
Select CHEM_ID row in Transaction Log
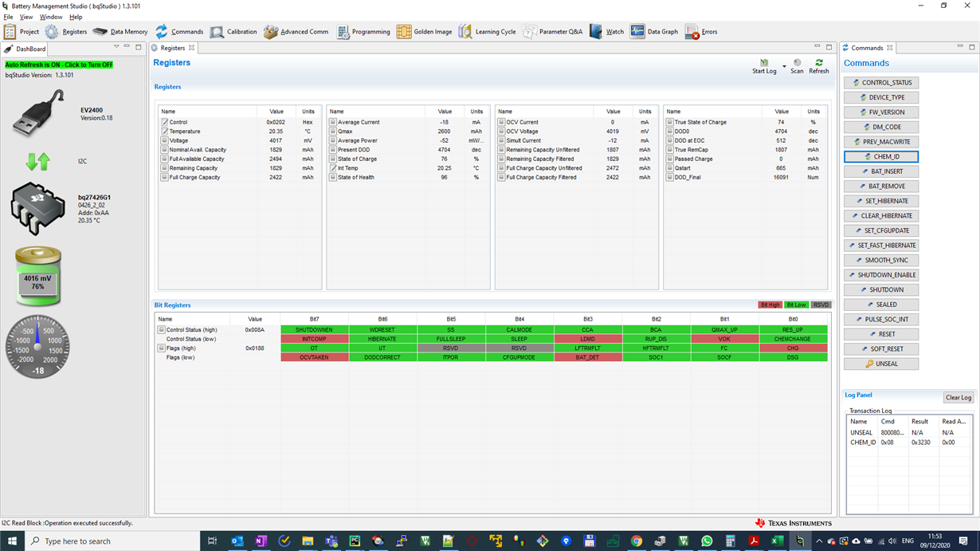pyautogui.click(x=909, y=442)
